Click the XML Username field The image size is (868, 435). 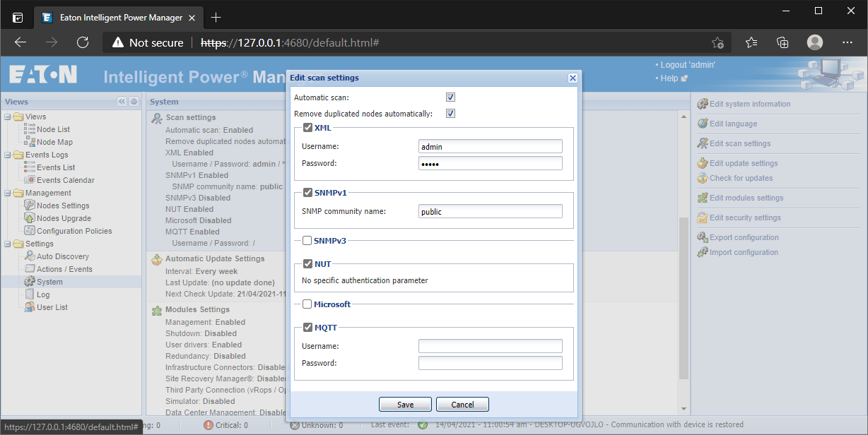[491, 146]
